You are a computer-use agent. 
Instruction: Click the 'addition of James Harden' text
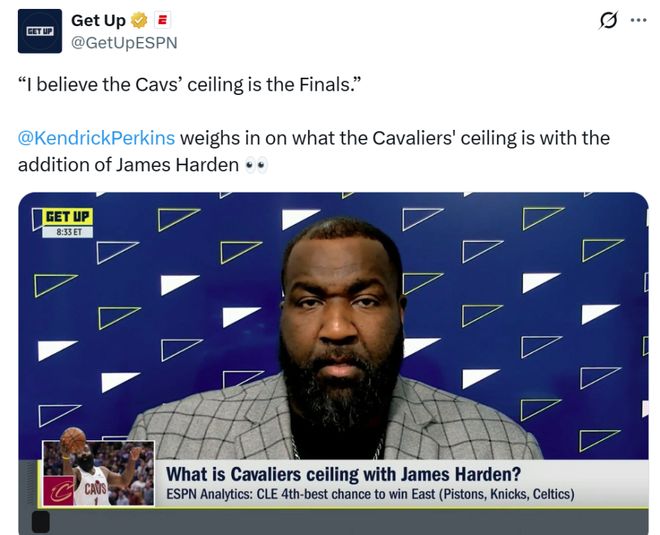pyautogui.click(x=128, y=165)
